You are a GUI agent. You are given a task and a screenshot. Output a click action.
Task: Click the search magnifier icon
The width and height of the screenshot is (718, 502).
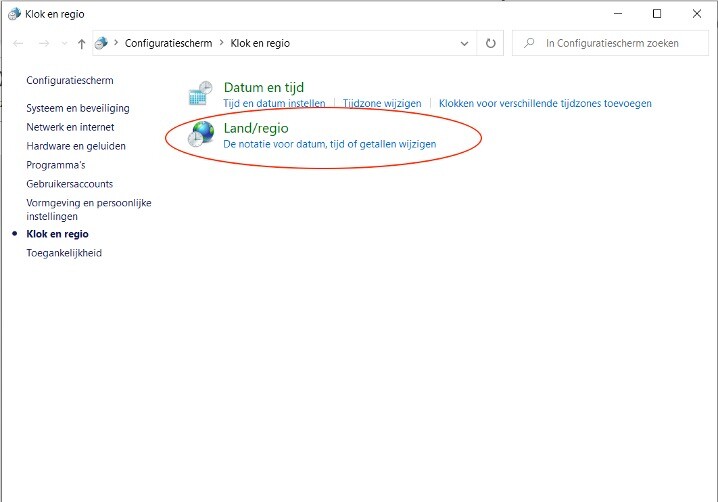529,43
